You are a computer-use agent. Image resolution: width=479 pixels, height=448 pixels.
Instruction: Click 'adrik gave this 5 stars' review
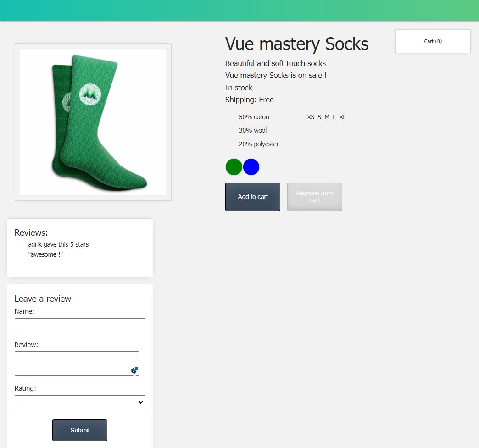(58, 244)
